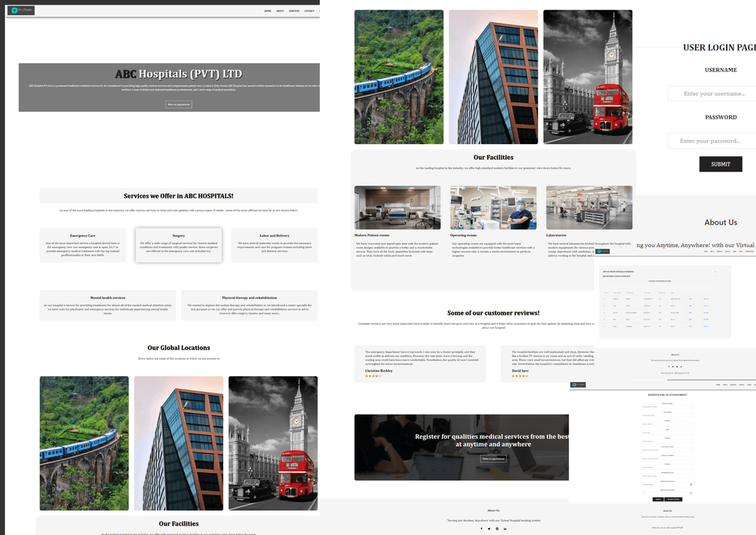The width and height of the screenshot is (756, 535).
Task: Open SERVICES in the home page navbar
Action: click(294, 11)
